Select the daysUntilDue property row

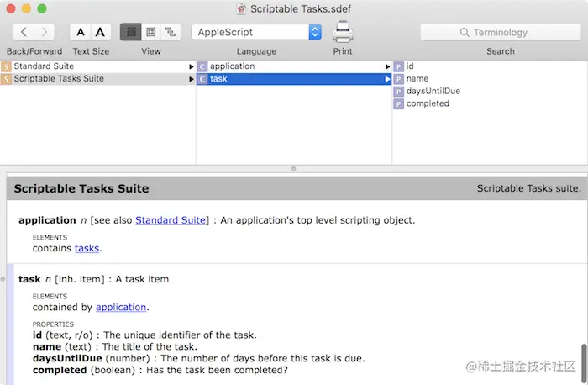point(490,91)
